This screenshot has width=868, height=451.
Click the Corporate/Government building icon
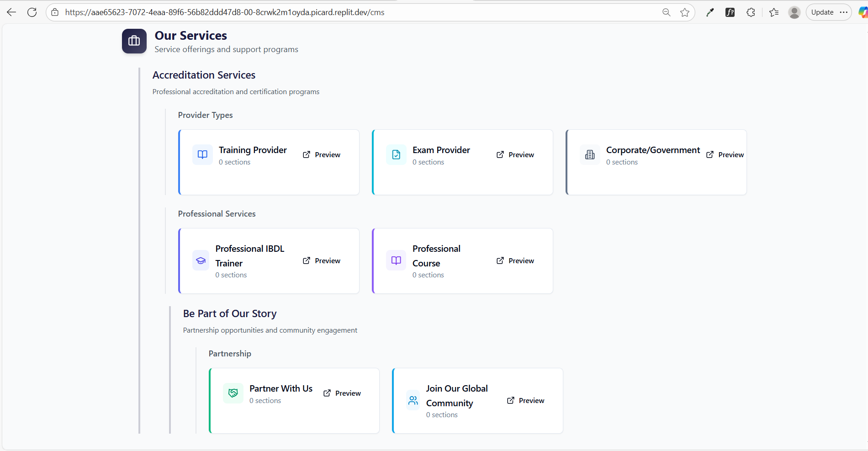click(590, 155)
